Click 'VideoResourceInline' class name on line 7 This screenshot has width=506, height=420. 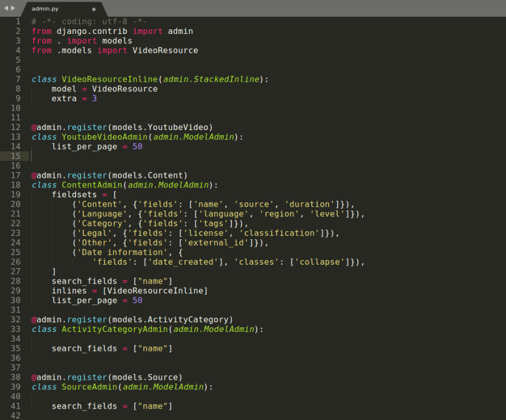point(109,79)
